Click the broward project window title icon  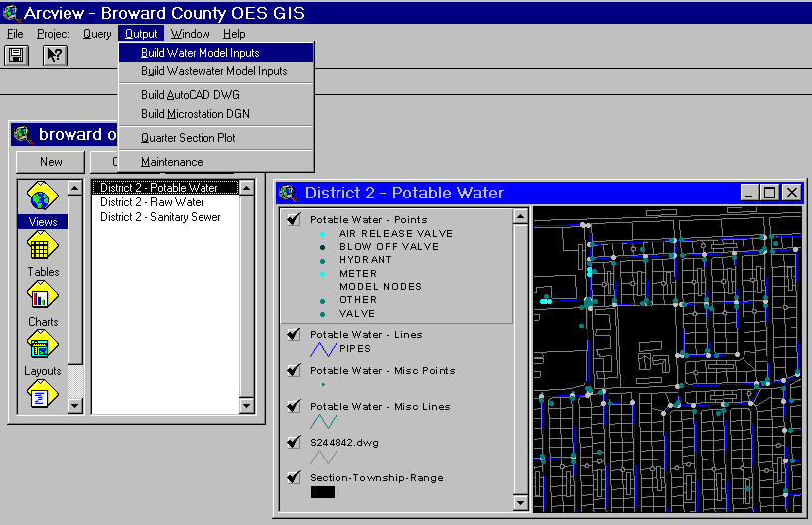pos(23,135)
